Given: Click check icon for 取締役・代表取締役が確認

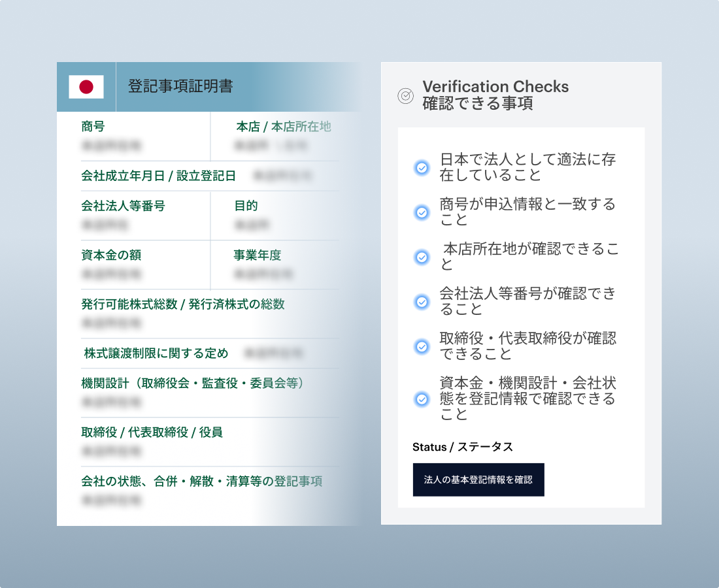Looking at the screenshot, I should (422, 346).
